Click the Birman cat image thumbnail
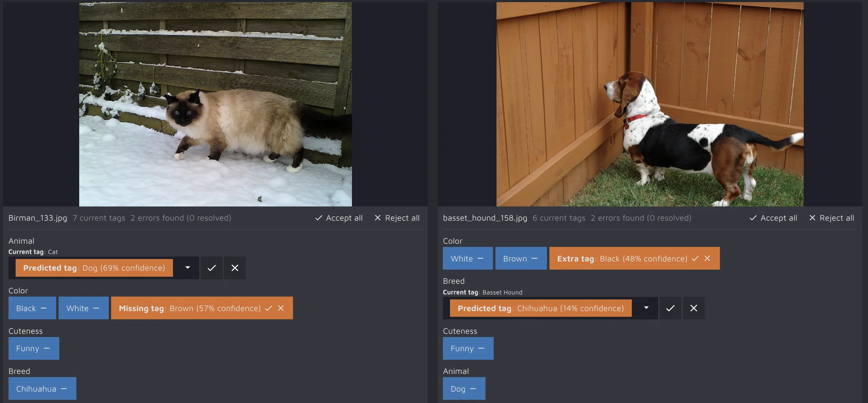 215,104
